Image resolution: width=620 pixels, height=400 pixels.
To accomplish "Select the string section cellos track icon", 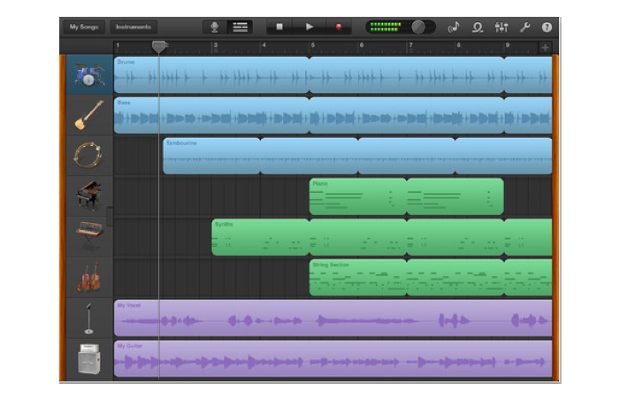I will coord(89,277).
